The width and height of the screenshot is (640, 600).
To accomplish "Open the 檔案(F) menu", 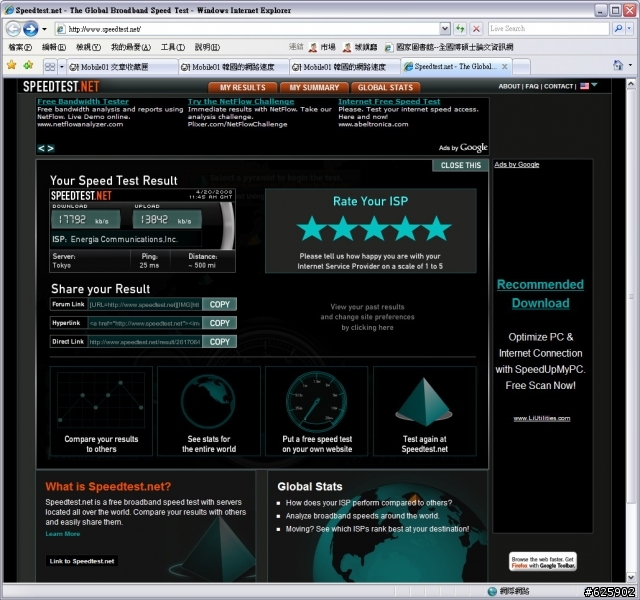I will point(20,47).
